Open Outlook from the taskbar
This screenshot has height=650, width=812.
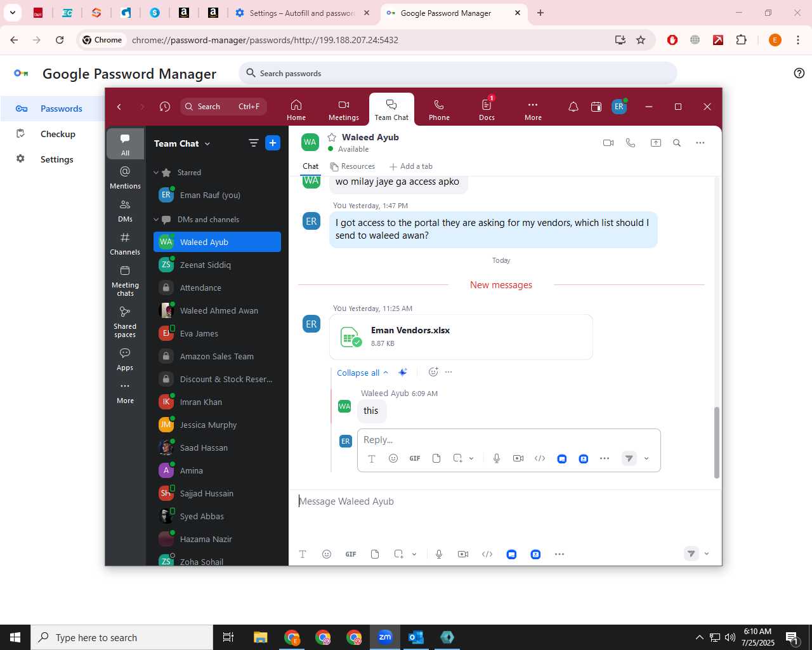(416, 637)
